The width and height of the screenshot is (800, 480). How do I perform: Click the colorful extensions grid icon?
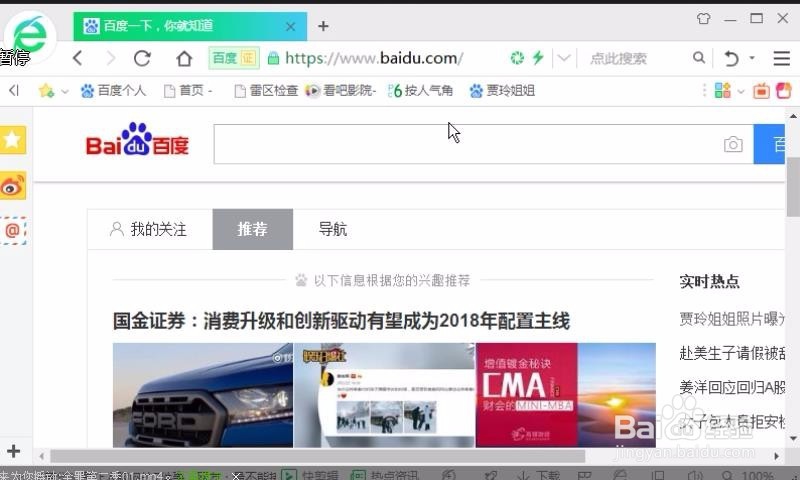point(722,91)
